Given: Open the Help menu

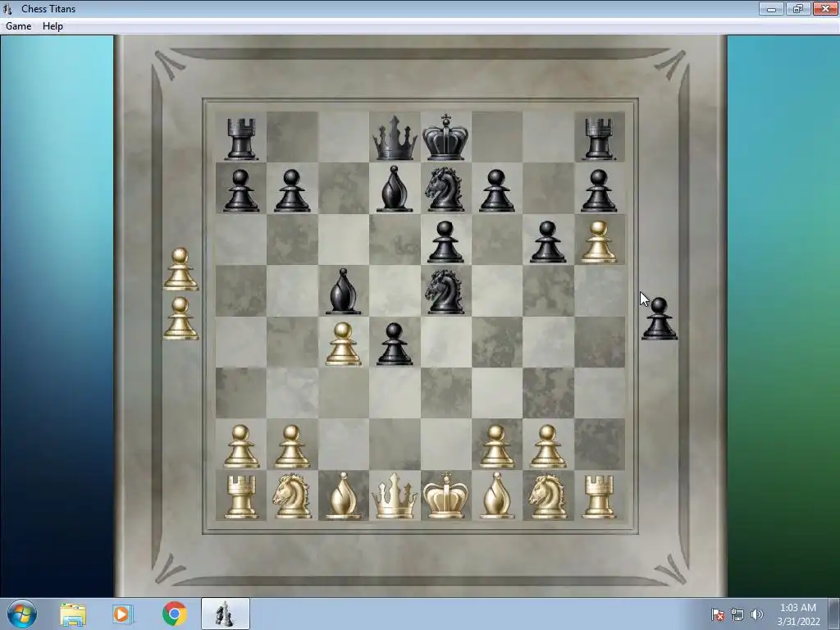Looking at the screenshot, I should coord(52,25).
